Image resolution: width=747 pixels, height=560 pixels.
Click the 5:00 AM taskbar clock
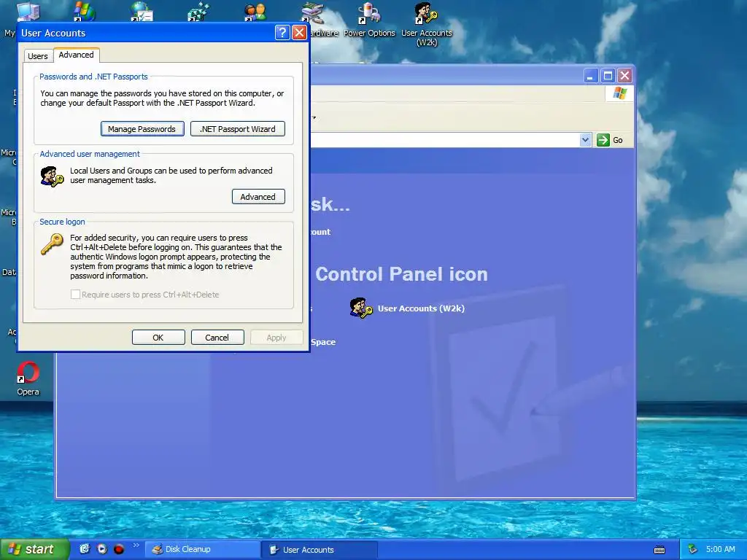point(720,550)
